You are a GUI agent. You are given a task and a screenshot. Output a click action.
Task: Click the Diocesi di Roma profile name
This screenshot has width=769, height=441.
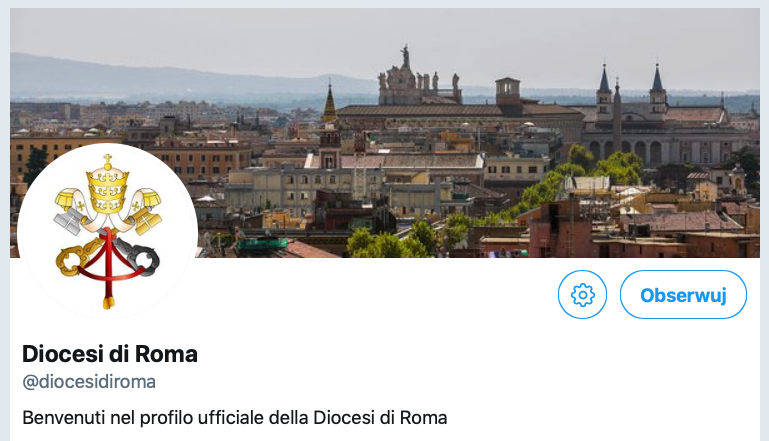pos(110,353)
